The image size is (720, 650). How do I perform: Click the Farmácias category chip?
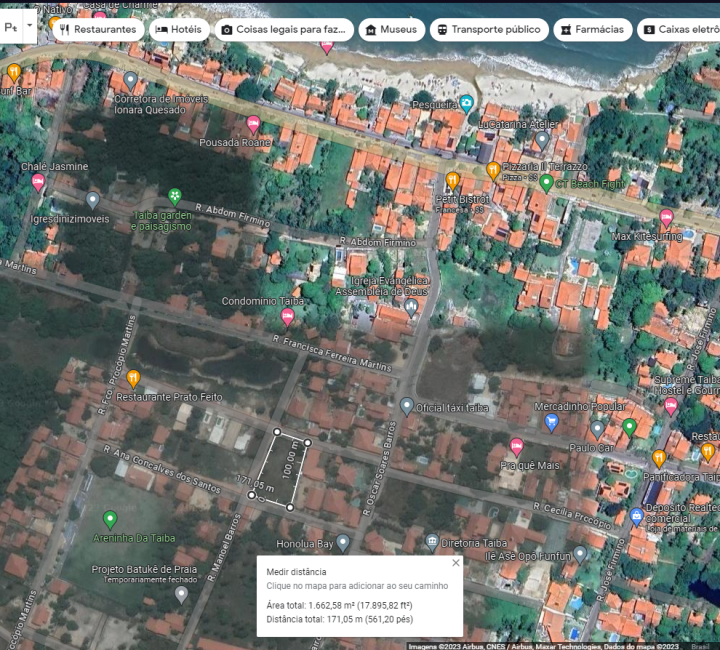(593, 30)
